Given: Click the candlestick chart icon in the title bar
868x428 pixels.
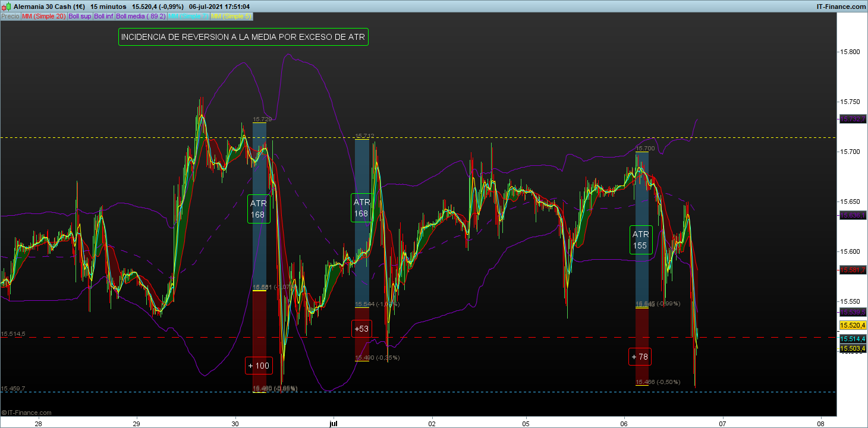Looking at the screenshot, I should 6,7.
